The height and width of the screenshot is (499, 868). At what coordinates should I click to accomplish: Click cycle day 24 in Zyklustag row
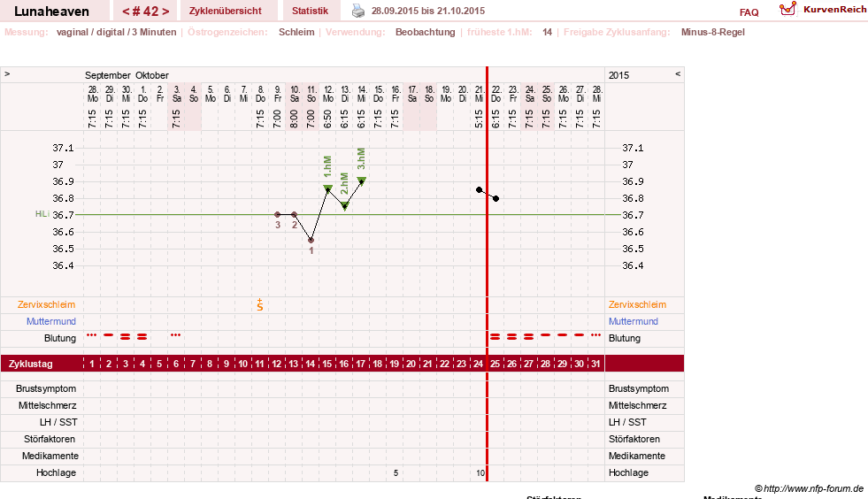coord(478,364)
